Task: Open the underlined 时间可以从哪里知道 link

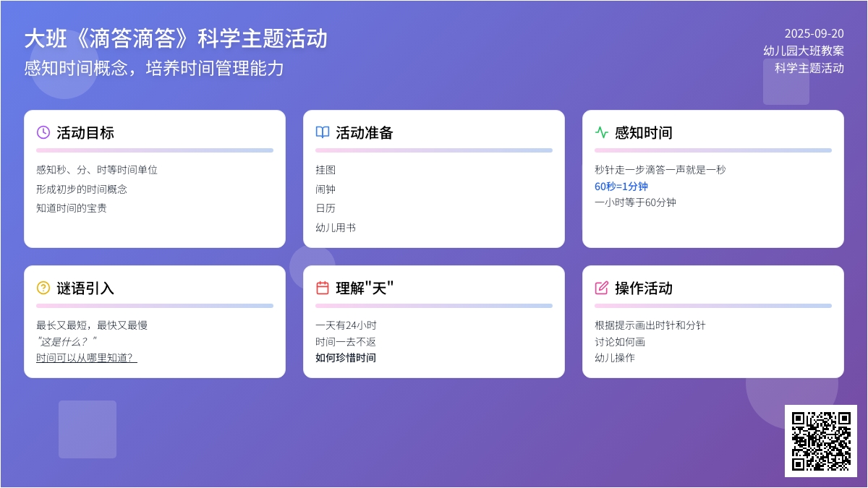Action: [x=87, y=358]
